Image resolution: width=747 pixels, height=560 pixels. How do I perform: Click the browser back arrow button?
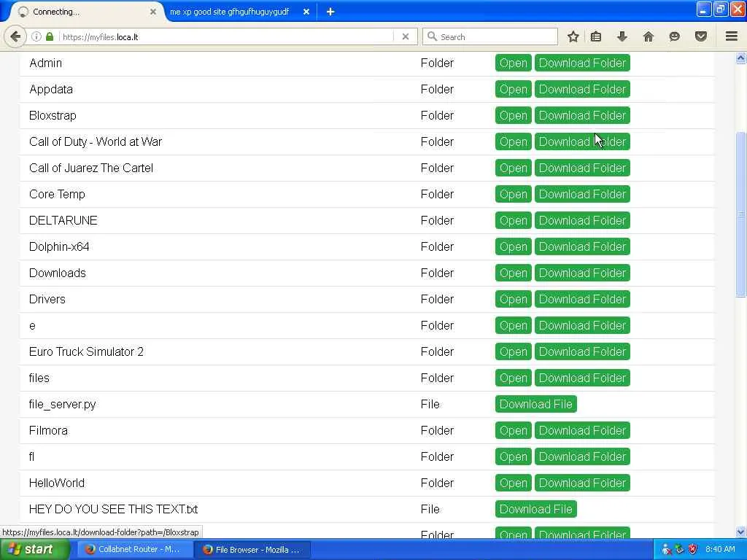(15, 36)
